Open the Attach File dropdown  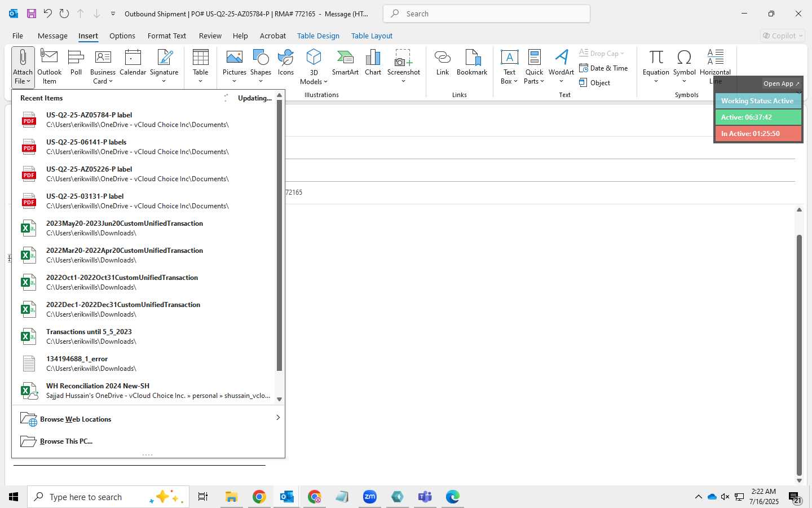click(x=23, y=67)
